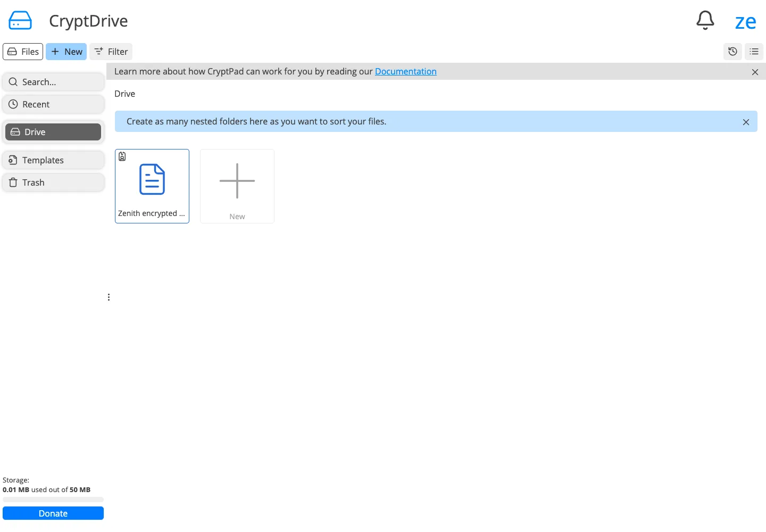
Task: Follow the Documentation link
Action: click(406, 71)
